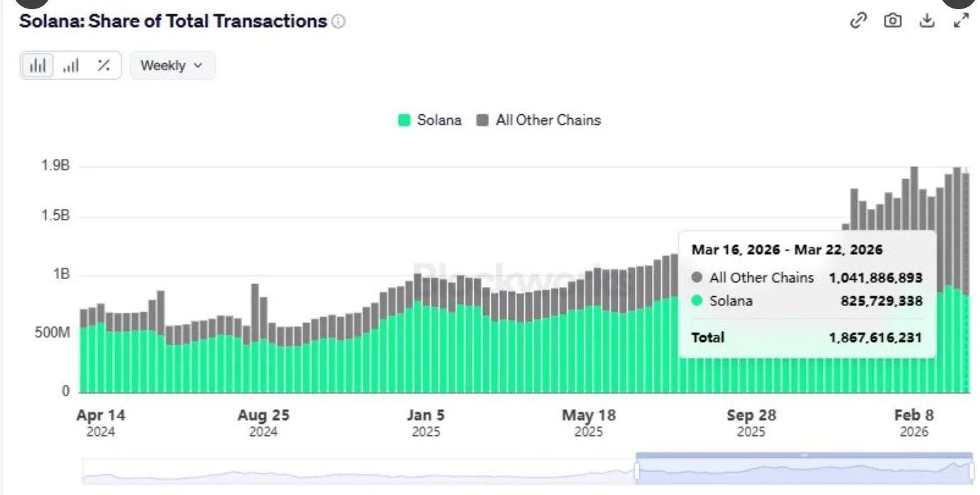Select the stacked bar chart view
980x495 pixels.
click(x=37, y=65)
